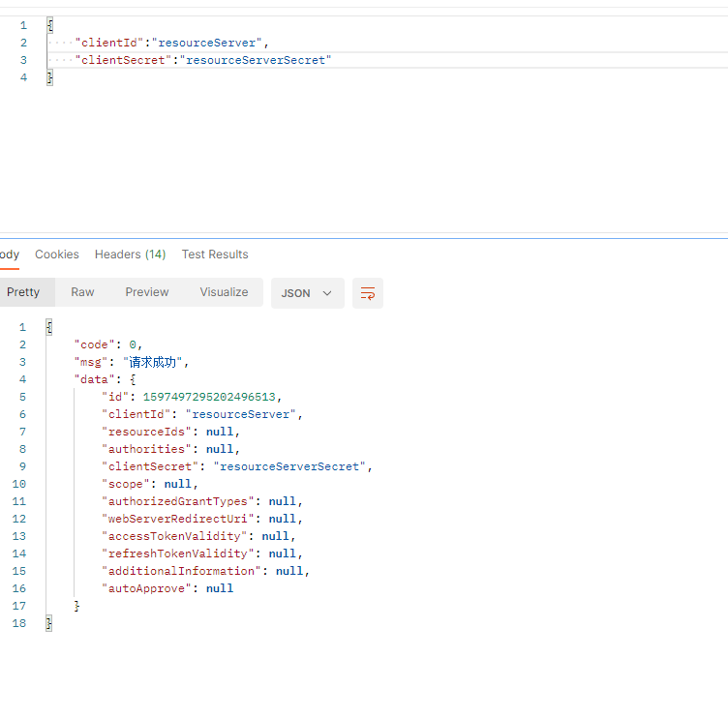Switch to the Preview view mode
Screen dimensions: 728x718
[147, 292]
